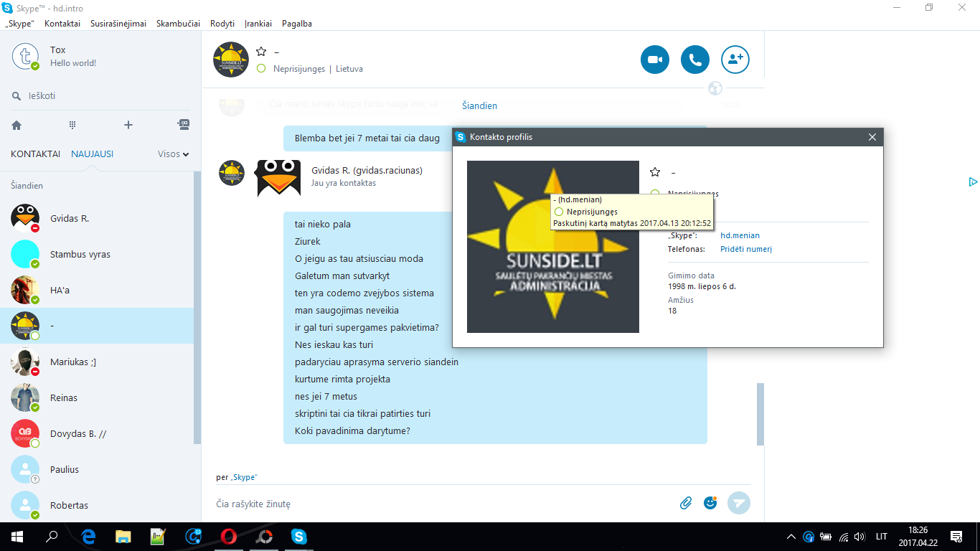Open the conversation with Mariukas ;]

[x=97, y=362]
